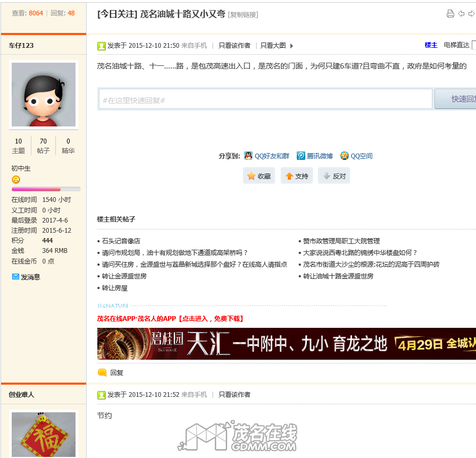Click 只看该作者 in first post
The width and height of the screenshot is (476, 458).
click(235, 46)
